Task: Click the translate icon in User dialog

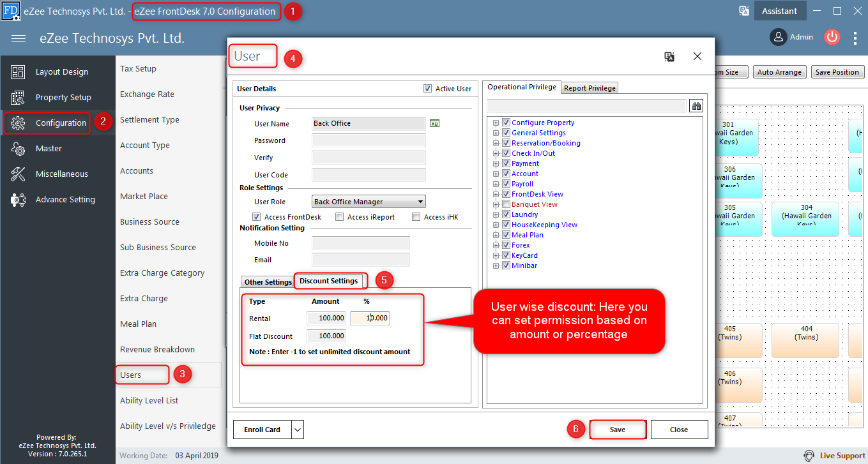Action: pos(669,57)
